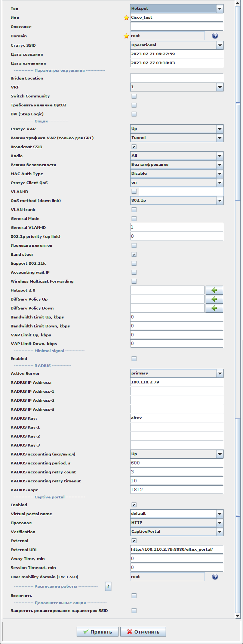Screen dimensions: 243x644
Task: Open the Active Server dropdown
Action: coord(219,373)
